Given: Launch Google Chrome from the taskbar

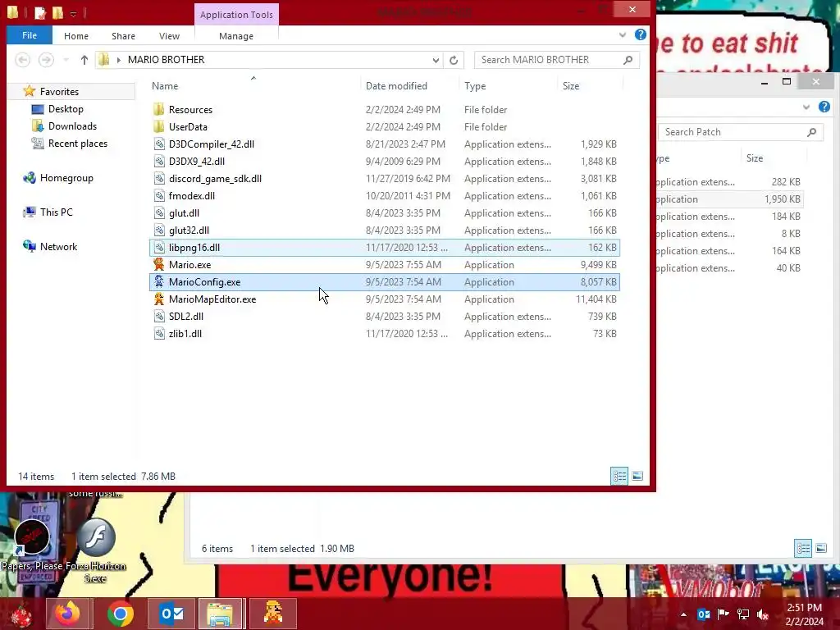Looking at the screenshot, I should (120, 614).
